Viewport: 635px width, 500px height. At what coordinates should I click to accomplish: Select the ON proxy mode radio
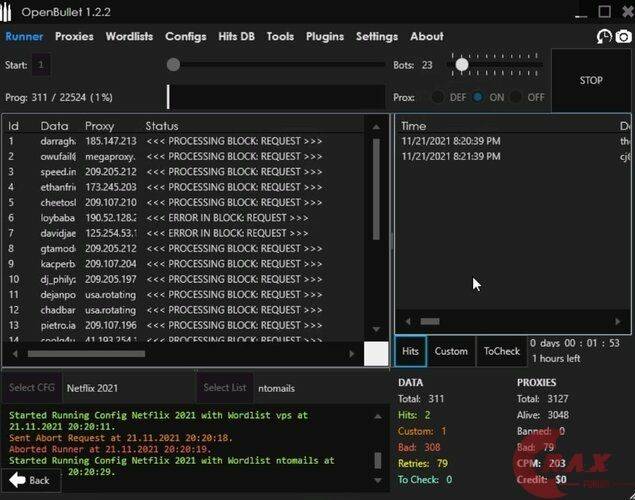point(477,97)
